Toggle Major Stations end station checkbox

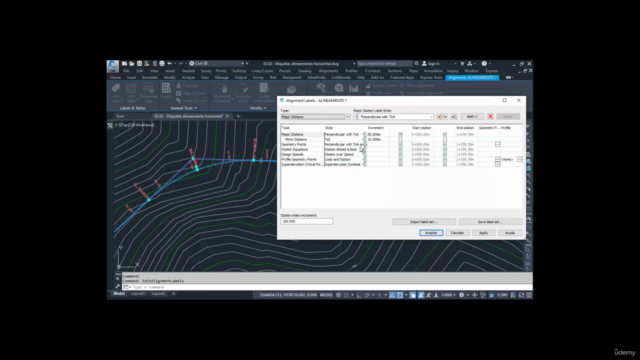[445, 134]
